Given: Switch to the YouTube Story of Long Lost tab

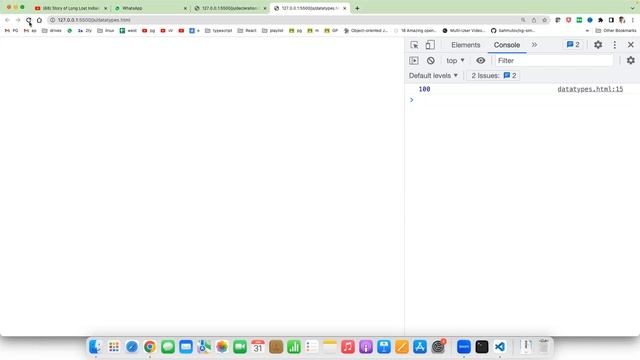Looking at the screenshot, I should (x=70, y=8).
